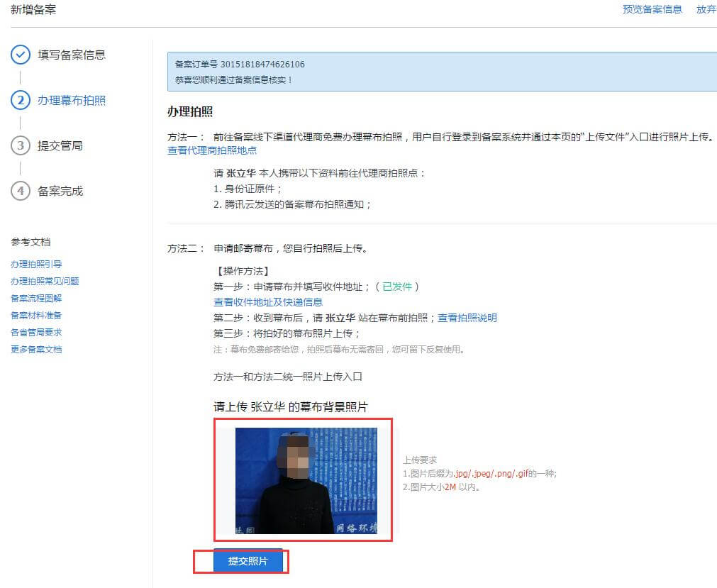
Task: Open 办理拍照引导 reference document
Action: 36,265
